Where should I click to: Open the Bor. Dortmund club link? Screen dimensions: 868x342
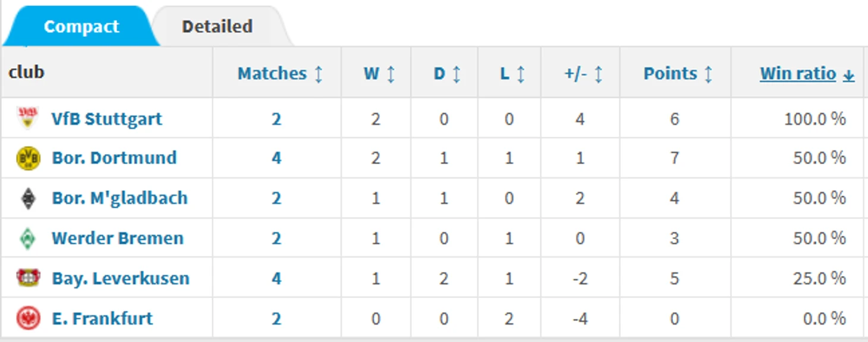click(114, 158)
